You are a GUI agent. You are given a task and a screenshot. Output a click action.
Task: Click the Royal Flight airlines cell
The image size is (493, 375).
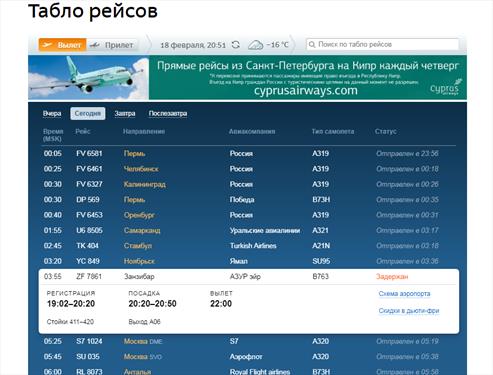[260, 371]
